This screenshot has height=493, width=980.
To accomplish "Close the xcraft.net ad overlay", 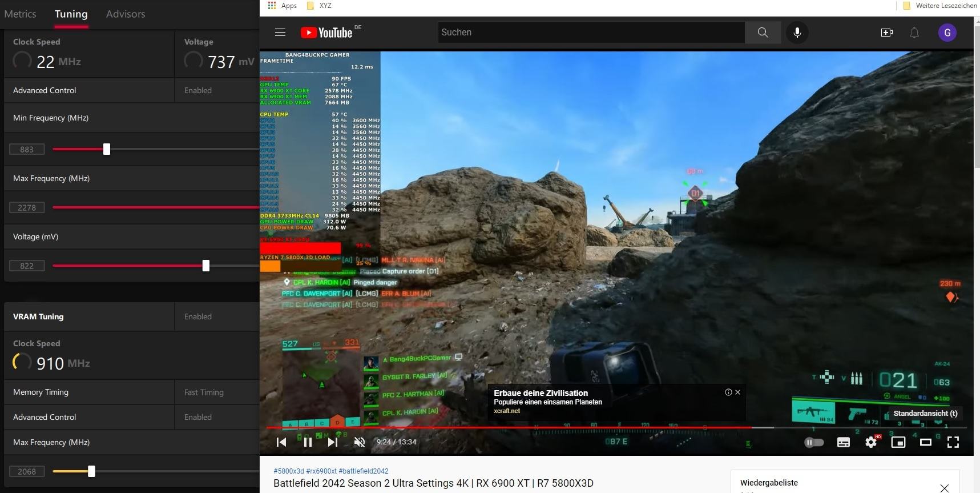I will coord(738,392).
